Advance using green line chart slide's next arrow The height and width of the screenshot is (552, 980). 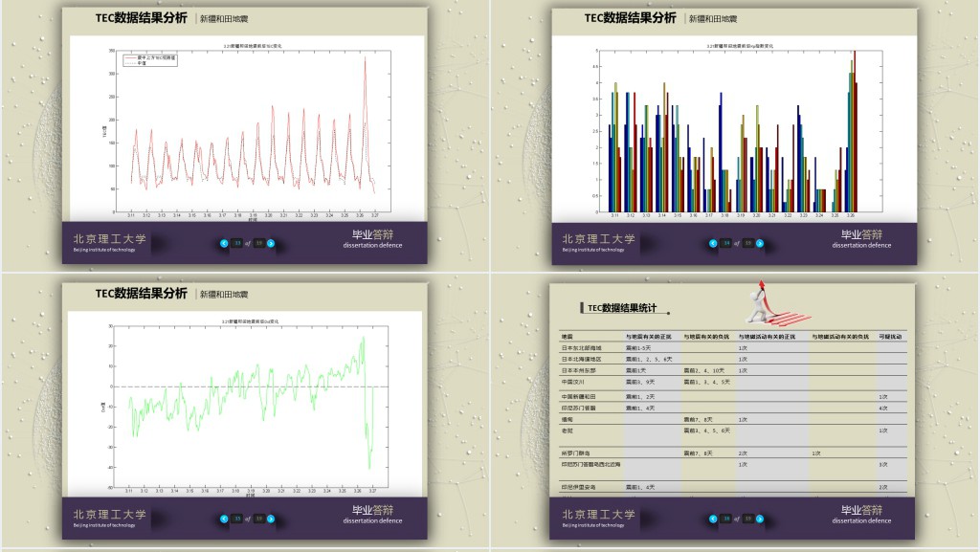pyautogui.click(x=271, y=519)
